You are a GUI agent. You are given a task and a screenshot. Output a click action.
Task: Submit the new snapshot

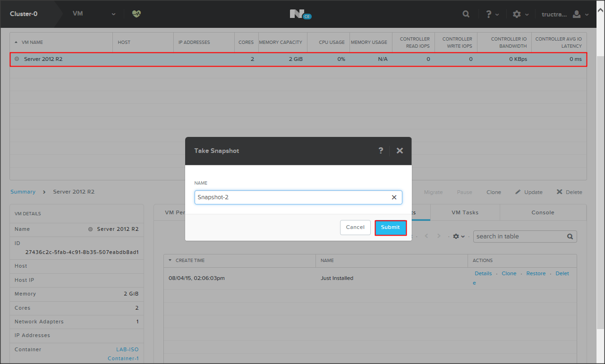390,228
